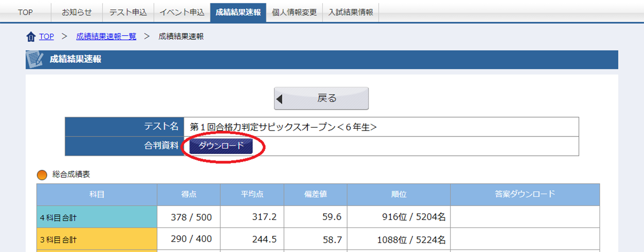The width and height of the screenshot is (644, 252).
Task: Select test name 第1回合格力判定サピックスオープン text
Action: coord(283,127)
